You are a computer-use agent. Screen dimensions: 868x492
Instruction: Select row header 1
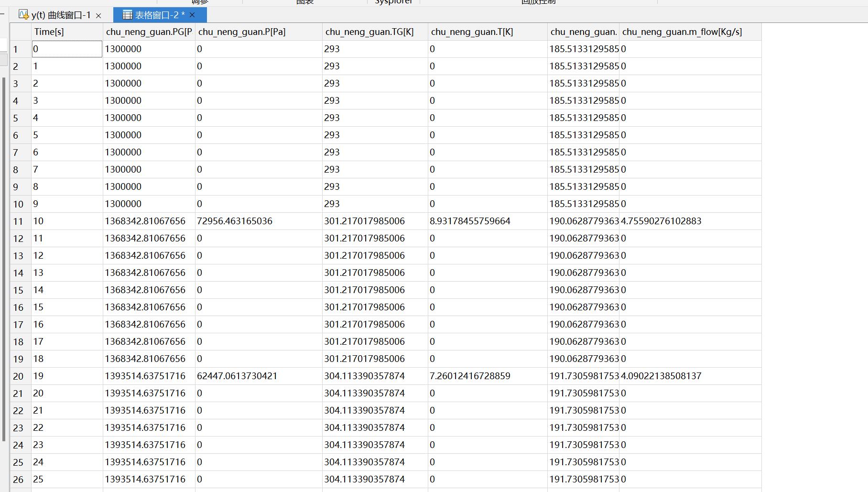(21, 49)
